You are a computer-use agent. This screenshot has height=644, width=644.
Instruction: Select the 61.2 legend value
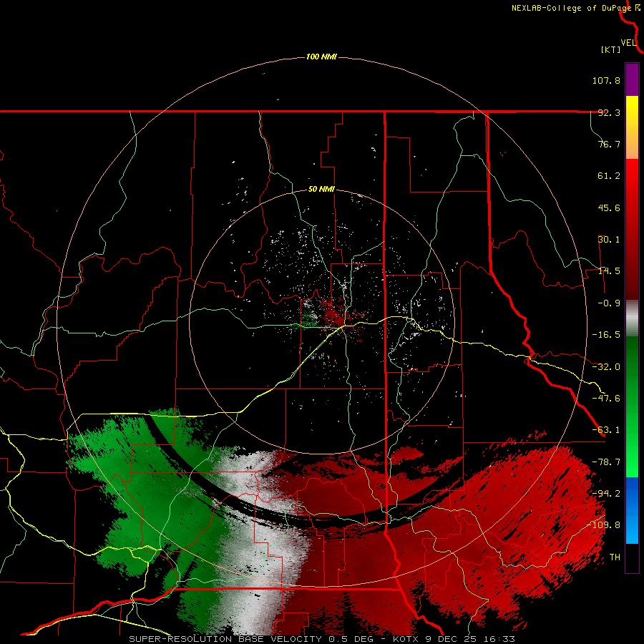pos(609,176)
